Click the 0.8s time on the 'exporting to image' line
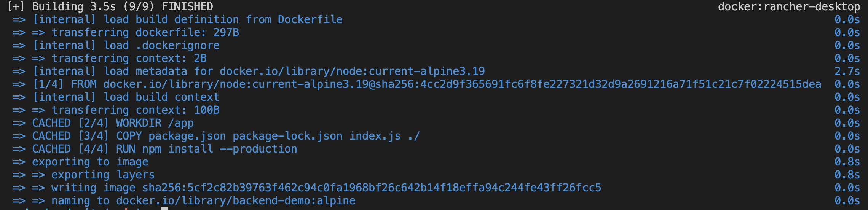Image resolution: width=868 pixels, height=210 pixels. point(847,162)
